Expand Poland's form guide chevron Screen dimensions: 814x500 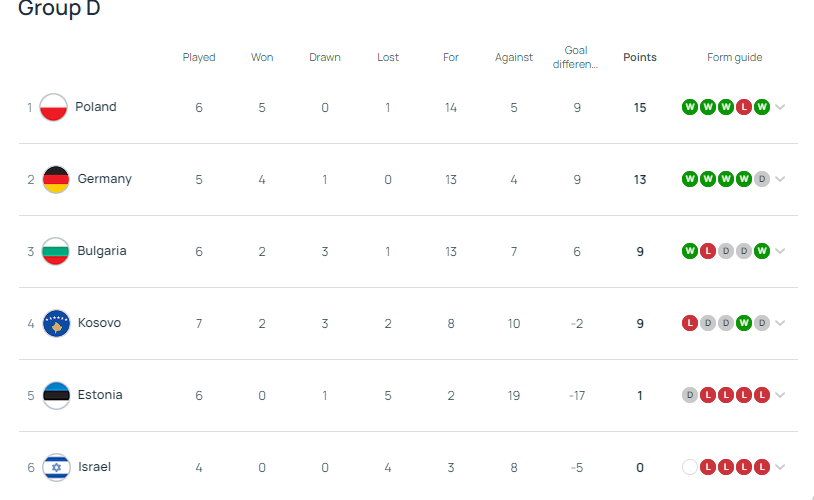tap(780, 107)
